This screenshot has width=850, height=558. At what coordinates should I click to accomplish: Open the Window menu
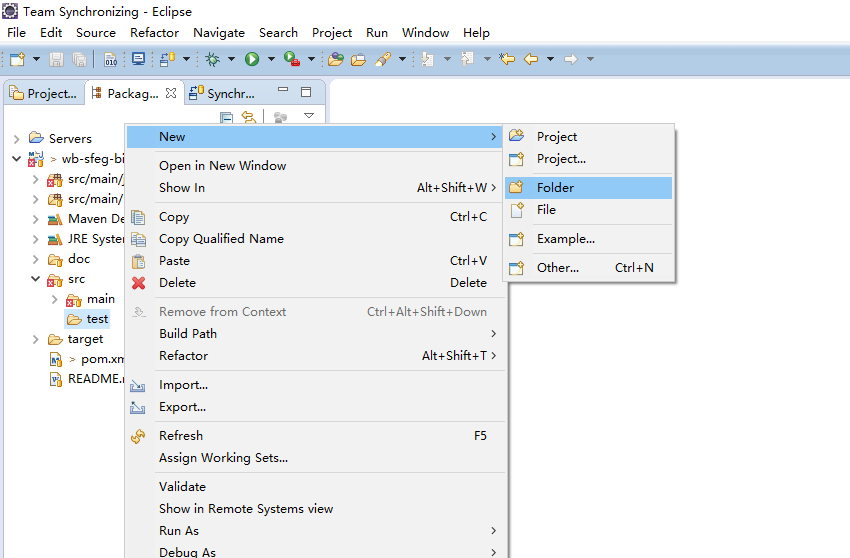[x=425, y=33]
